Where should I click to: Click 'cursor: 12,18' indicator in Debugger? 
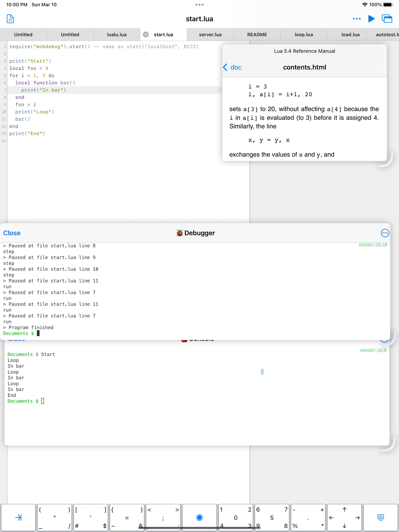373,245
